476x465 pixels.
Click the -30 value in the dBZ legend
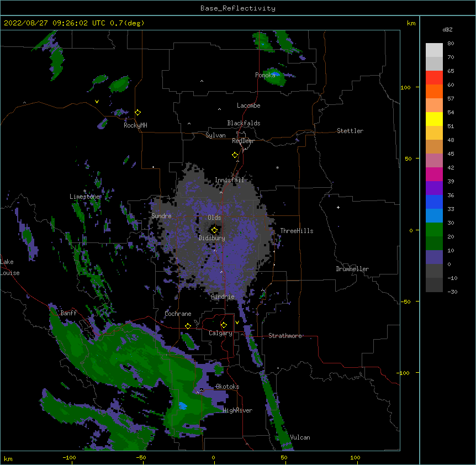pos(453,292)
